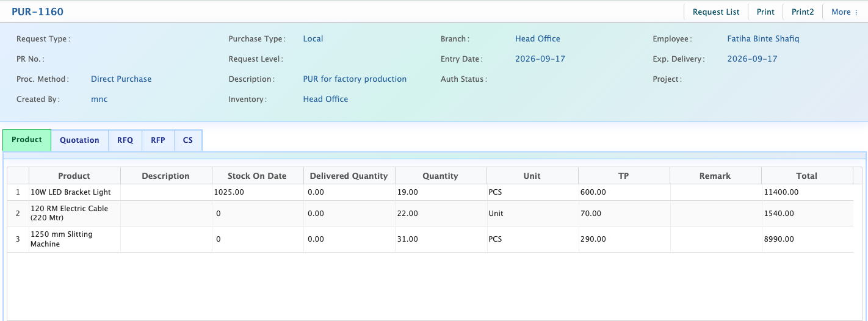Click TP value 290.00
868x321 pixels.
593,239
